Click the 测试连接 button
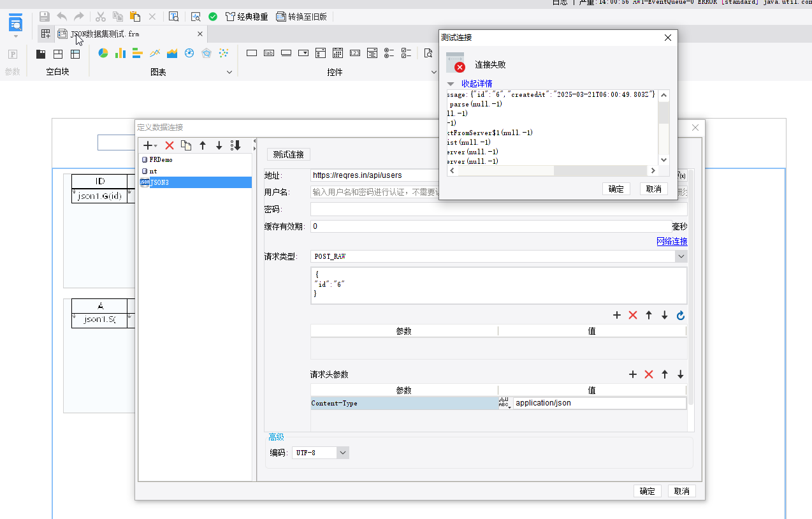 tap(289, 154)
